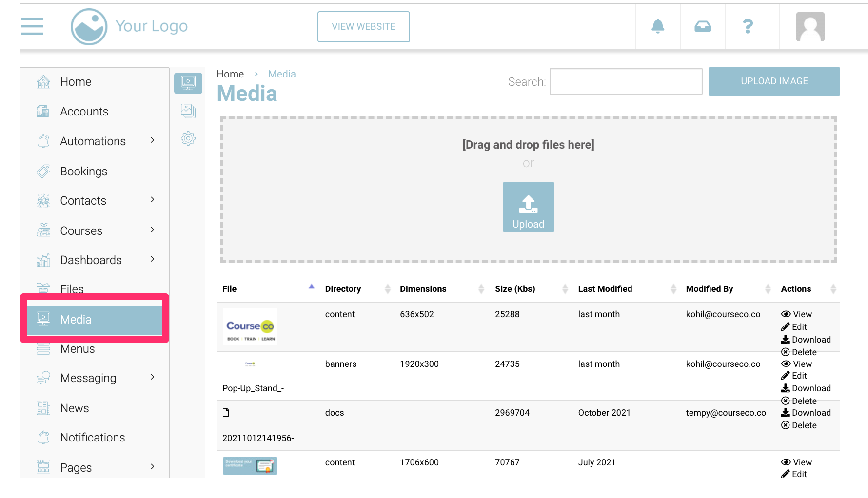This screenshot has height=498, width=868.
Task: Open the hamburger menu icon
Action: [x=32, y=26]
